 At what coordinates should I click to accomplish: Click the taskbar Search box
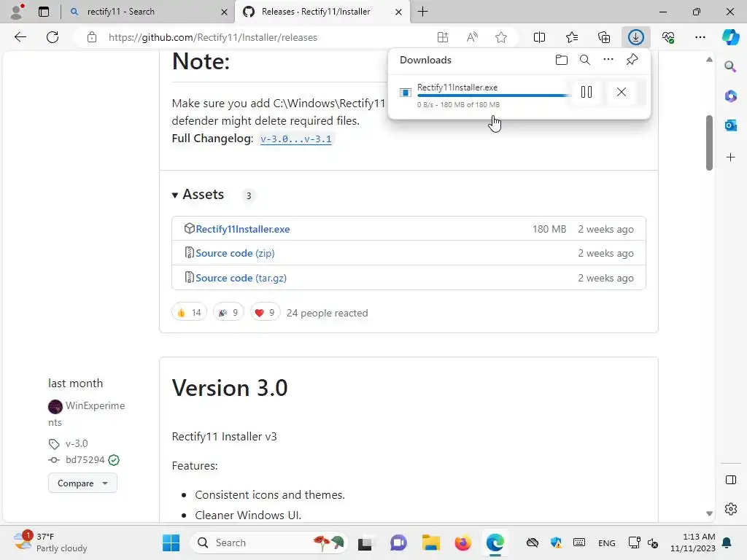[269, 542]
